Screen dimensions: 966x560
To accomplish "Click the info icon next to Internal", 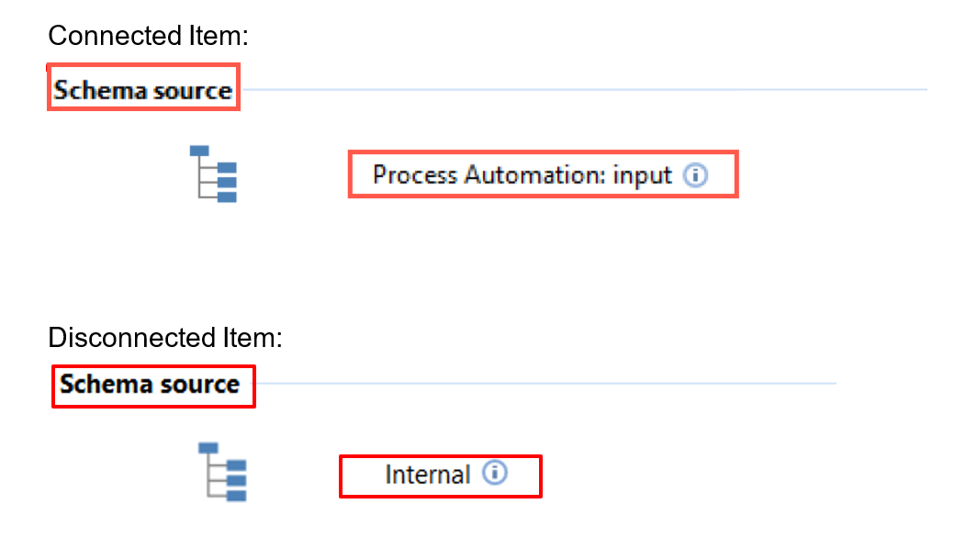I will tap(495, 473).
